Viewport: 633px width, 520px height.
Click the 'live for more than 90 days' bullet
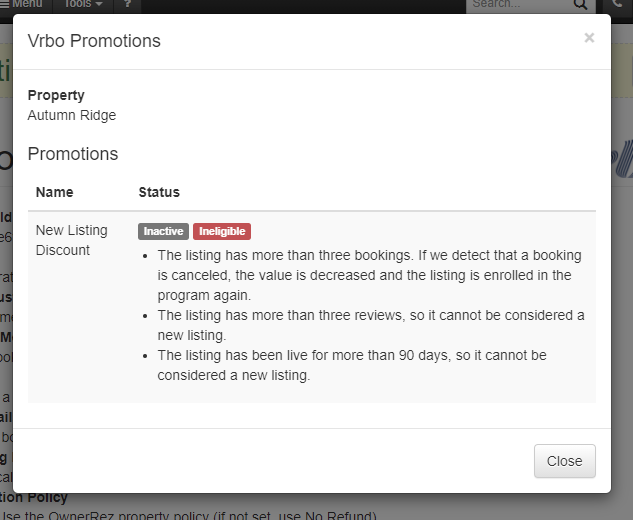(351, 365)
